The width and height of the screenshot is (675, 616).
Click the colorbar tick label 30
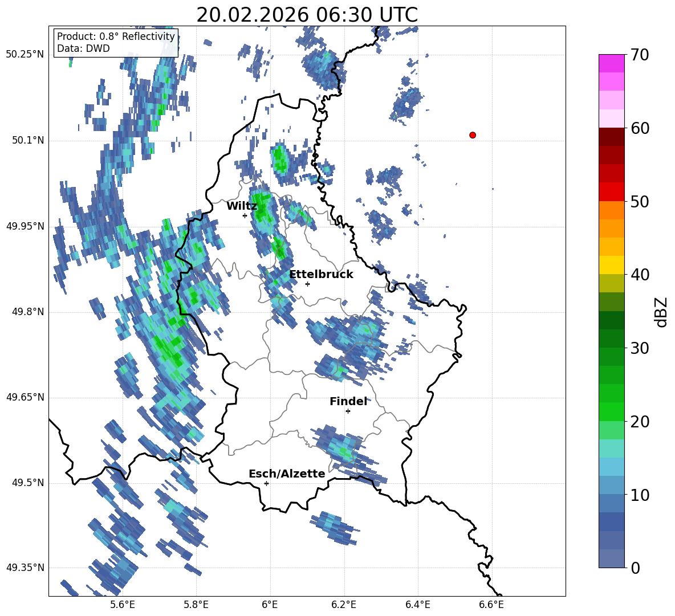pyautogui.click(x=640, y=348)
